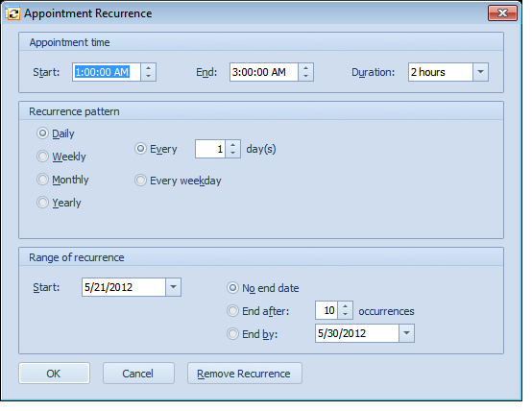The width and height of the screenshot is (532, 411).
Task: Choose the Yearly recurrence option
Action: (x=59, y=203)
